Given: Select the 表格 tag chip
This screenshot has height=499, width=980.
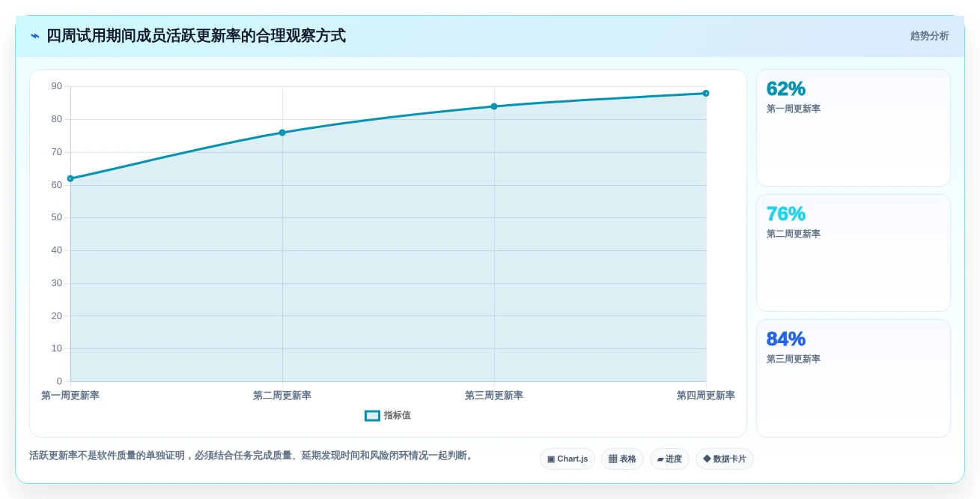Looking at the screenshot, I should 622,459.
